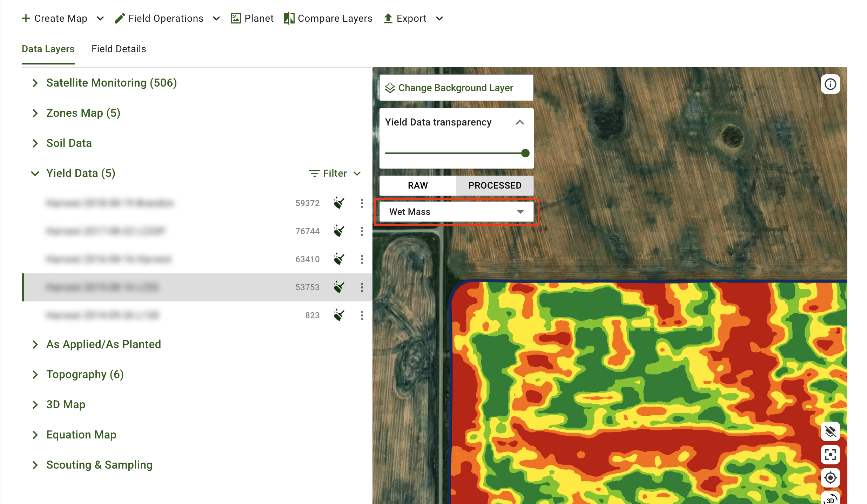Viewport: 867px width, 504px height.
Task: Open three-dot menu for 53753 dataset
Action: (x=362, y=287)
